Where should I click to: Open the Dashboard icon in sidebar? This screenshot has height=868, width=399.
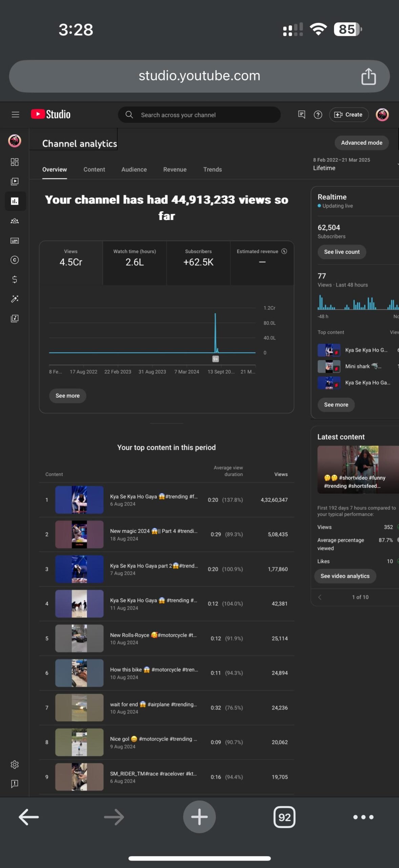coord(15,162)
